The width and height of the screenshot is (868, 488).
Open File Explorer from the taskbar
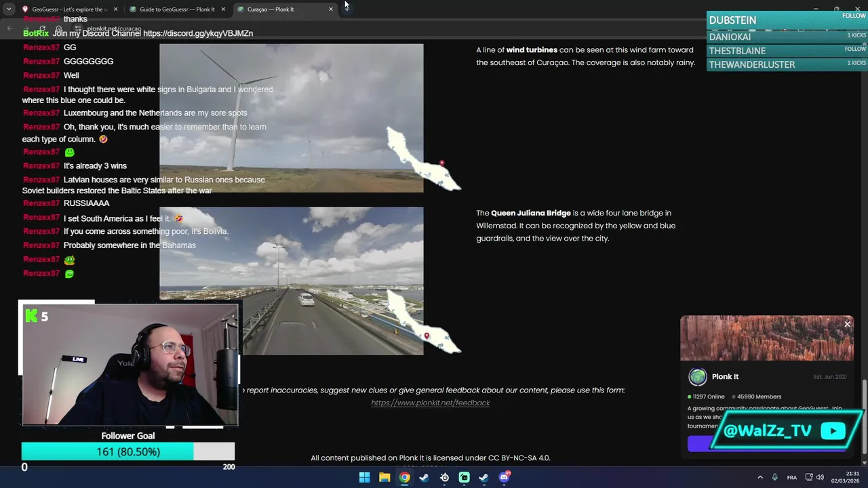[x=384, y=477]
